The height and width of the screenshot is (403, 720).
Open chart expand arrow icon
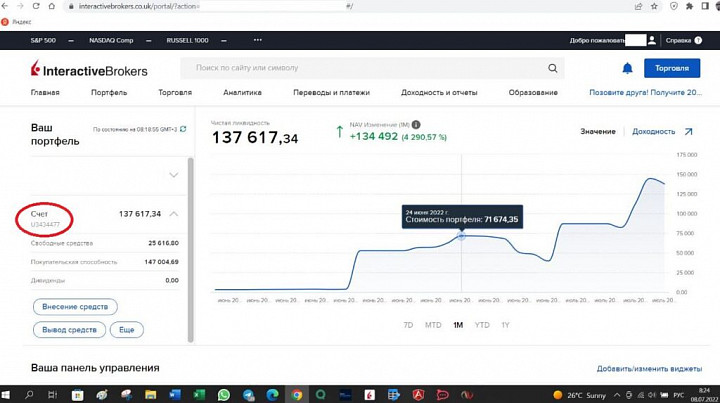(688, 131)
